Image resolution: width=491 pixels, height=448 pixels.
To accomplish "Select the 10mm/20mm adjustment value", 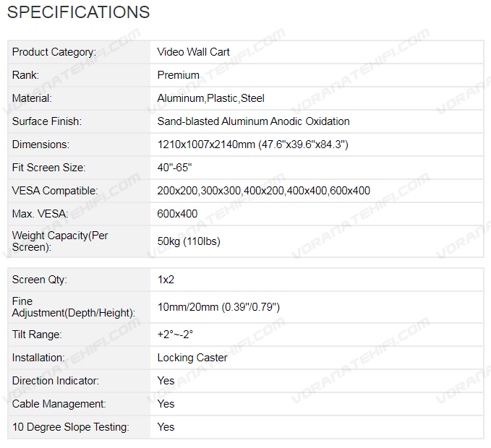I will (218, 307).
